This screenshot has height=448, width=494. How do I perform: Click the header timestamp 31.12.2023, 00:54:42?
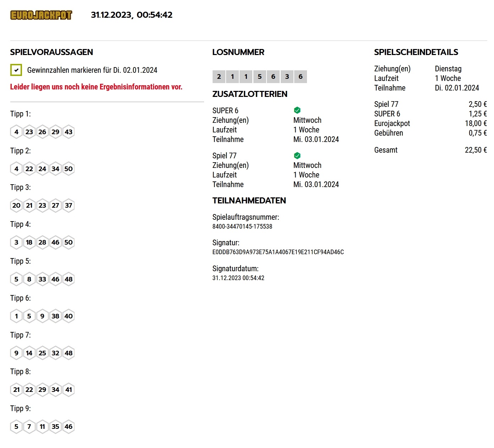132,15
